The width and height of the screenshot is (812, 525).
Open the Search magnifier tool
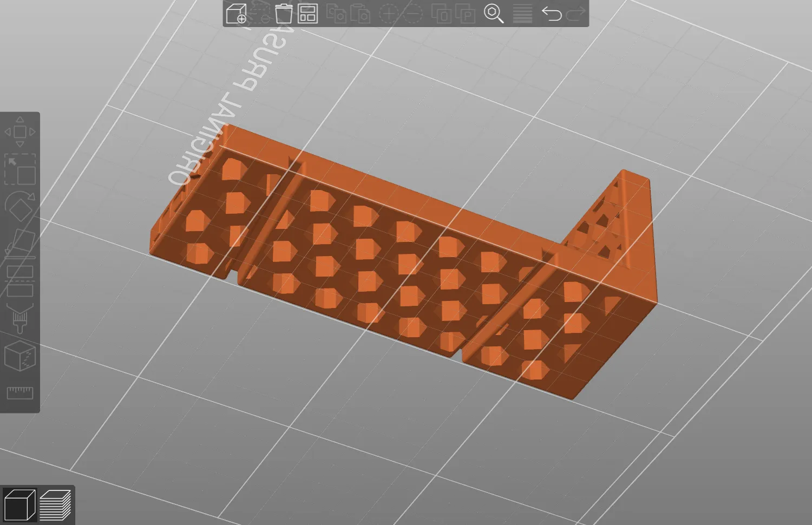(494, 13)
